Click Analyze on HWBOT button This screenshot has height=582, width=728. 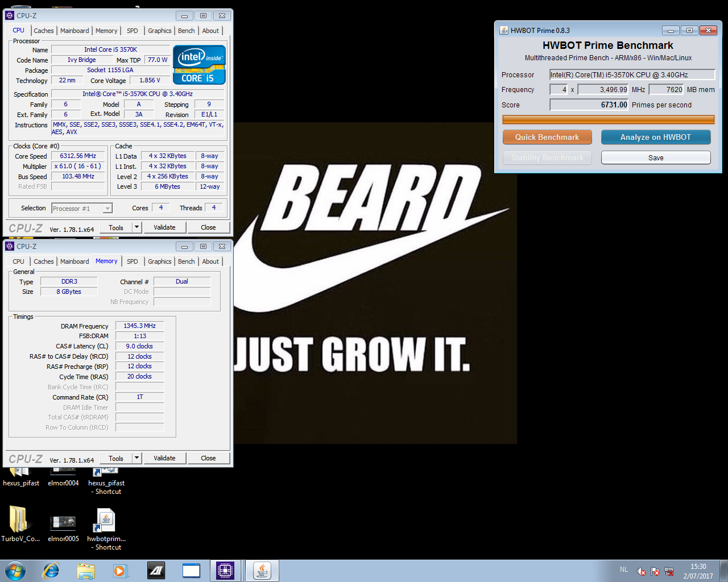pyautogui.click(x=656, y=137)
